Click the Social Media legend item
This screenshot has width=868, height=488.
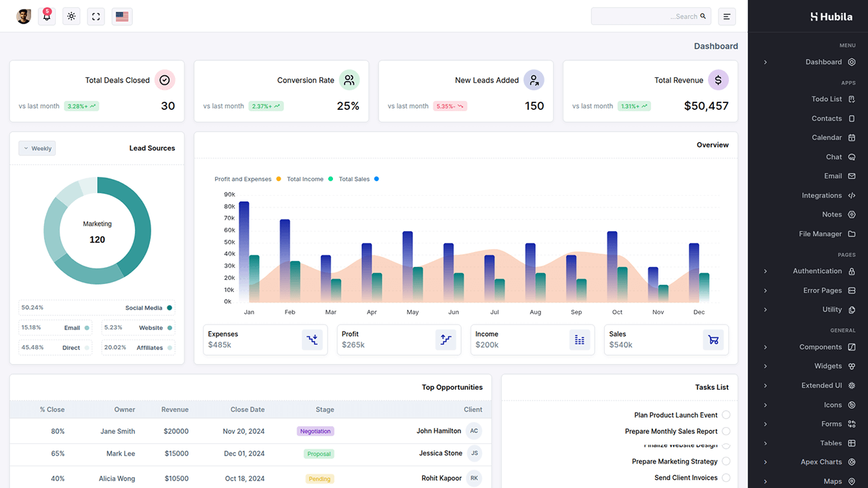click(x=97, y=308)
